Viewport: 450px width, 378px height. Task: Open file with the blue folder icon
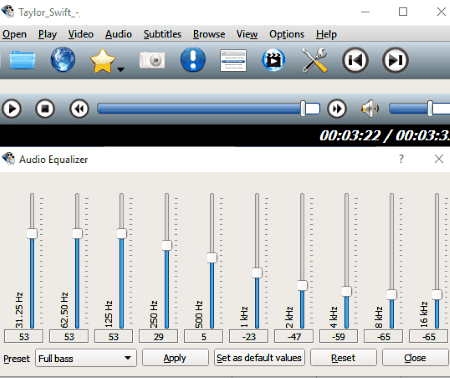click(x=22, y=60)
